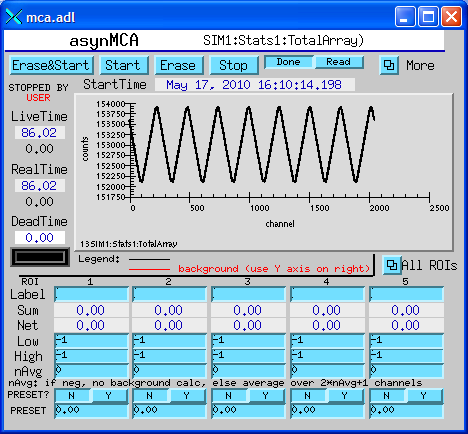Screen dimensions: 468x434
Task: Click the ROI 1 High field
Action: pyautogui.click(x=91, y=356)
